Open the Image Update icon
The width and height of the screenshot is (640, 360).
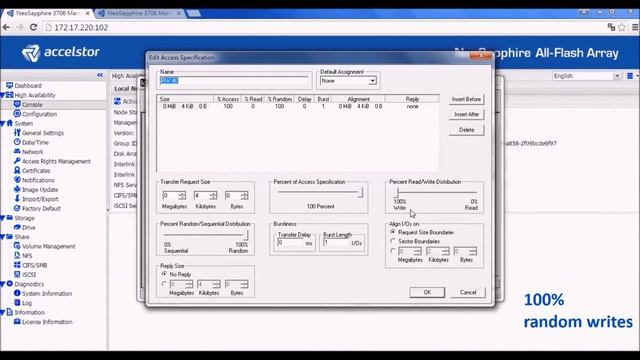[x=17, y=189]
